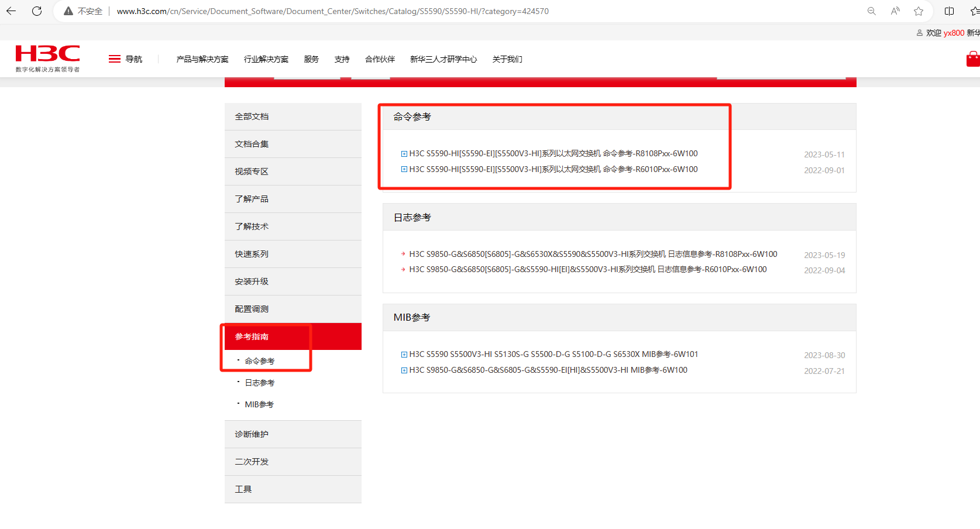Open S5590 S5500V3-HI MIB参考-6W101 link

553,355
